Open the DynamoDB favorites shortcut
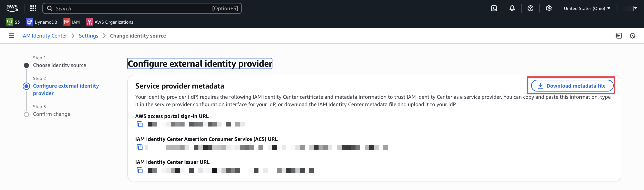 point(42,22)
